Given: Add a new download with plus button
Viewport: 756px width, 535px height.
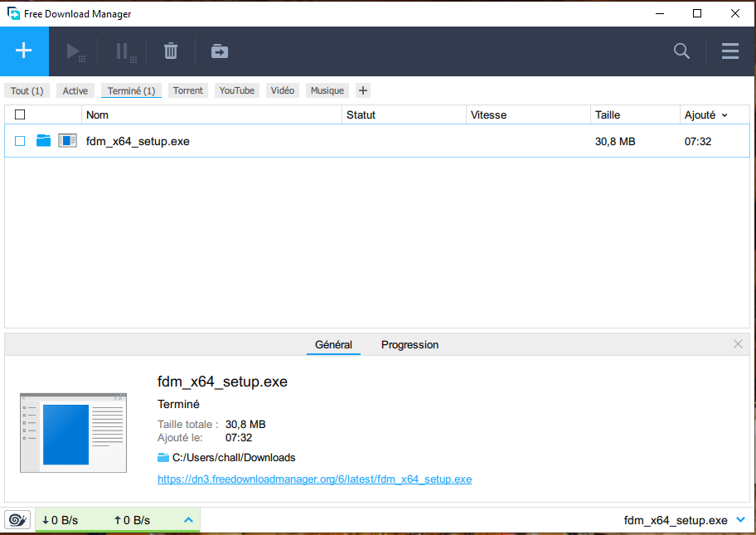Looking at the screenshot, I should pos(23,51).
